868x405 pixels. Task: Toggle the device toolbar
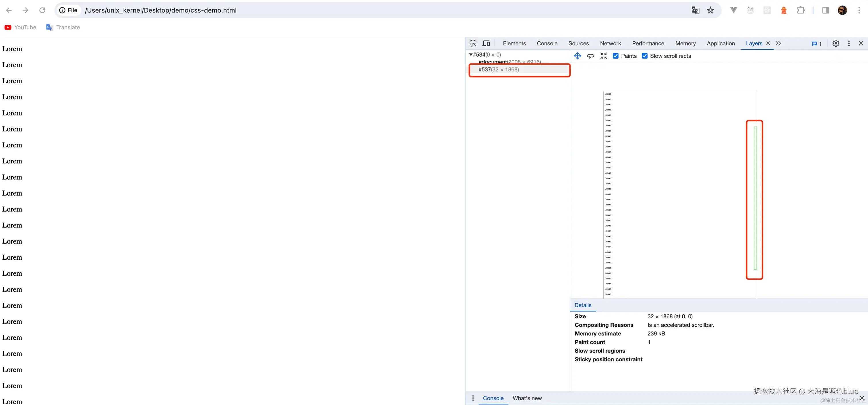click(486, 43)
